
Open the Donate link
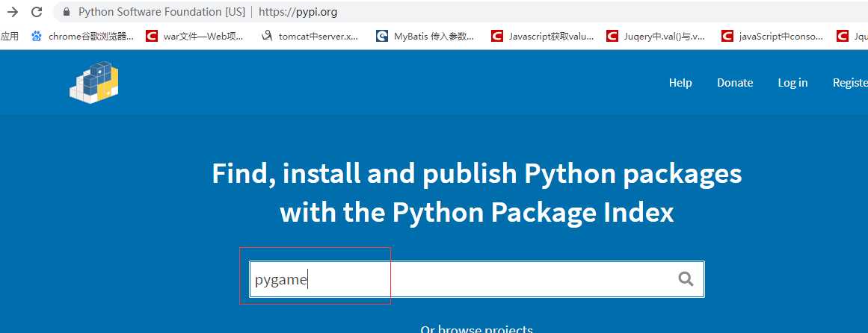(x=735, y=82)
